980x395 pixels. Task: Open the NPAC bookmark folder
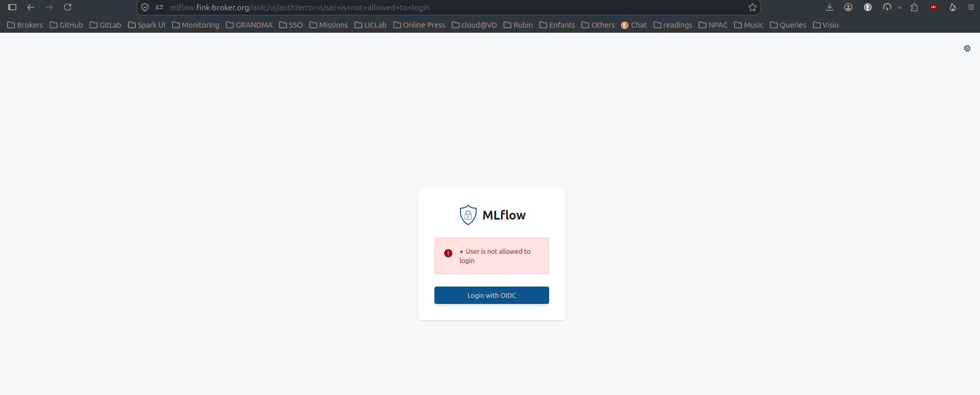[713, 25]
